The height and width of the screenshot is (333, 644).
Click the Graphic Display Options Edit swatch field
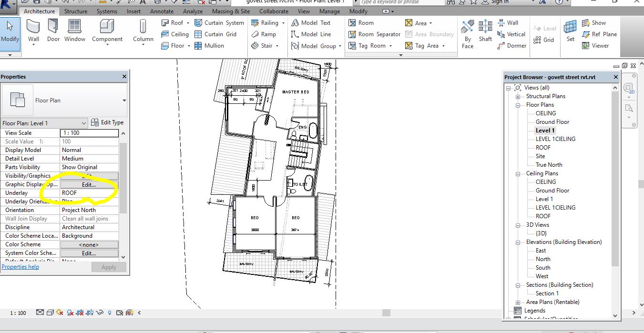pos(89,184)
